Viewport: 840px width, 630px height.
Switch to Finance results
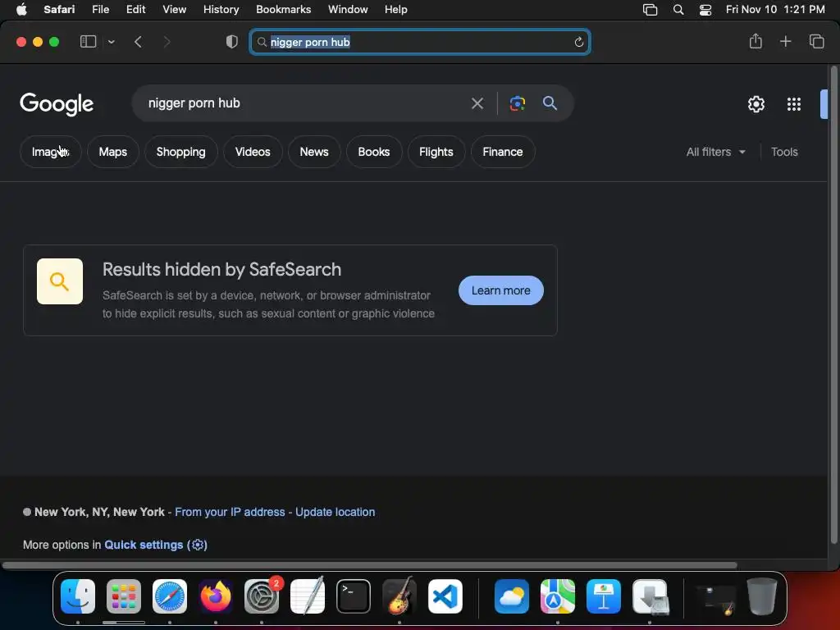coord(503,152)
